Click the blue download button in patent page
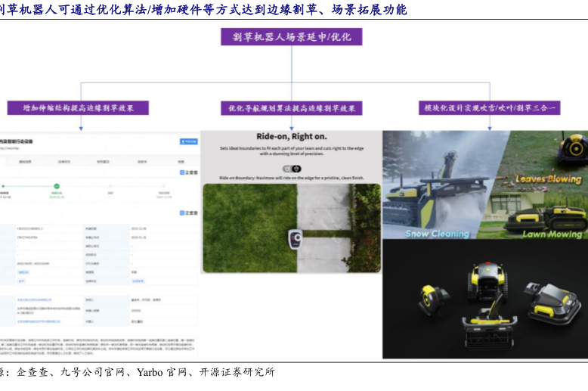The height and width of the screenshot is (391, 588). coord(188,141)
